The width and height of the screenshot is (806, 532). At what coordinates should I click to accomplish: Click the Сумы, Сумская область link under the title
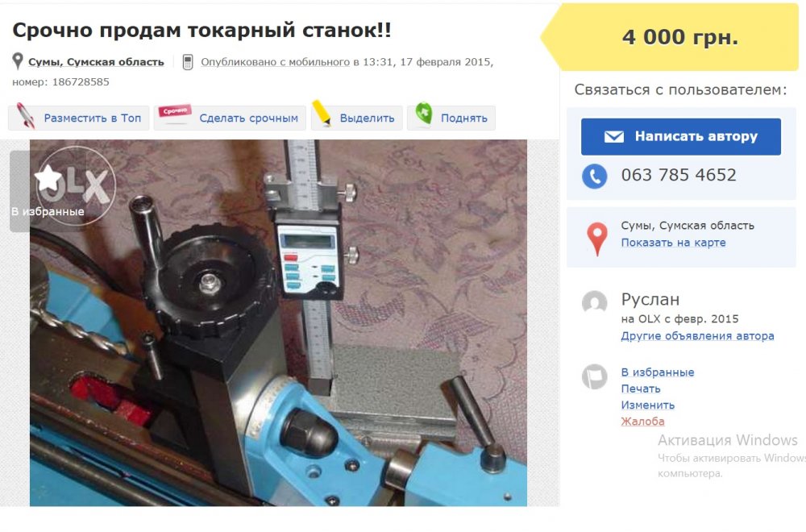pos(96,62)
